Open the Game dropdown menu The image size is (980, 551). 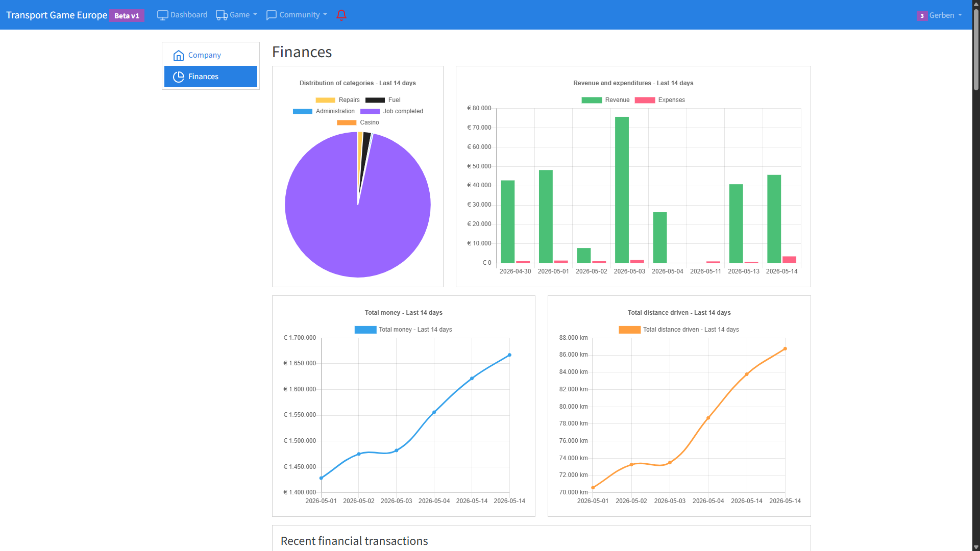click(237, 15)
